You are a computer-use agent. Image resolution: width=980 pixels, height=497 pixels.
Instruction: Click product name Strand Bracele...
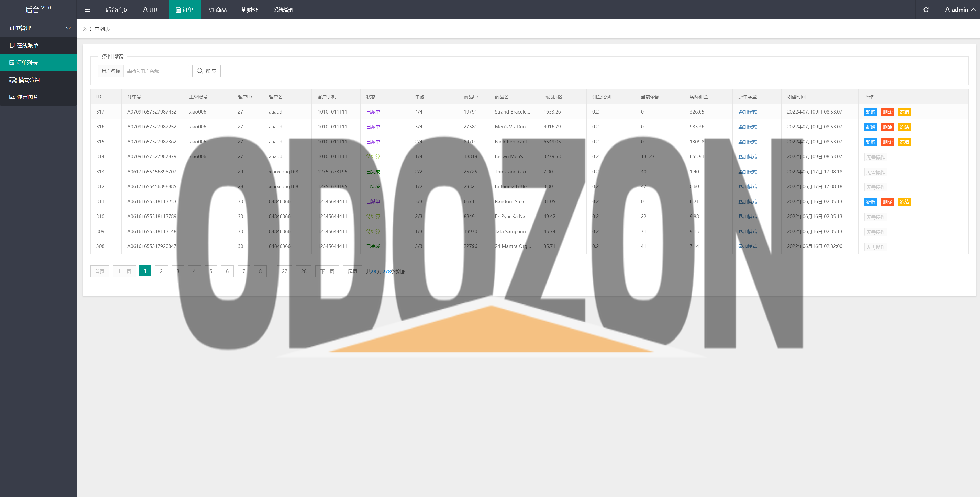click(x=512, y=112)
